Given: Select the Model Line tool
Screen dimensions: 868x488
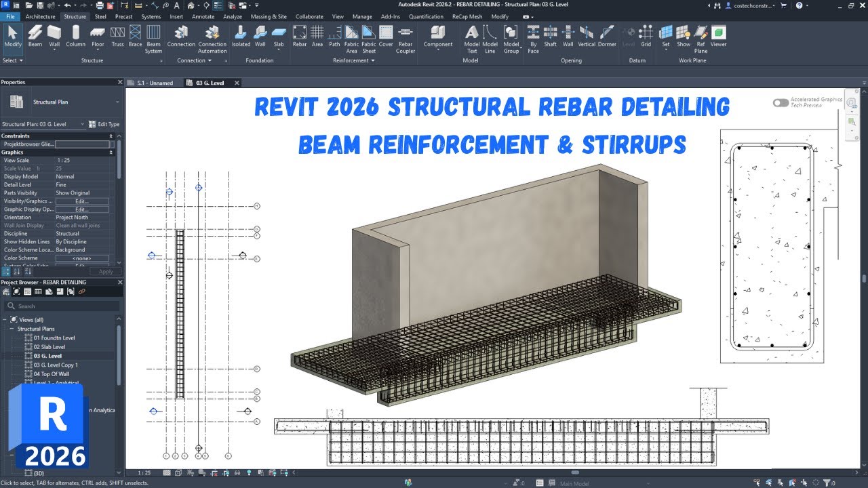Looking at the screenshot, I should point(490,39).
